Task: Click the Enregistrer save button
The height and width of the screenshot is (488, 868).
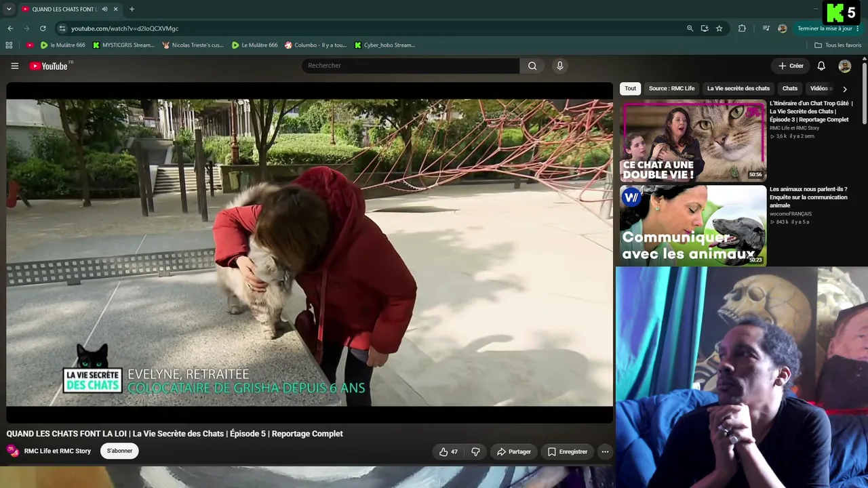Action: [x=568, y=451]
